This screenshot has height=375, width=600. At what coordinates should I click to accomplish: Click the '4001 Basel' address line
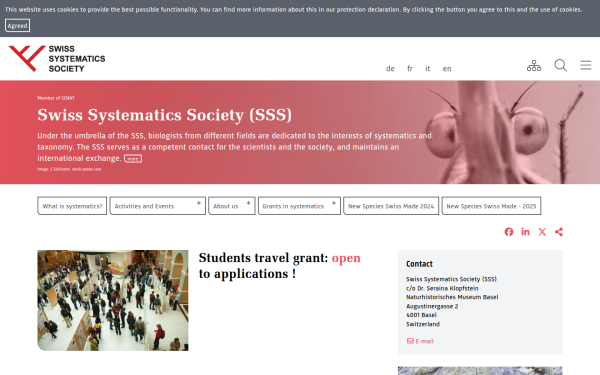(x=421, y=315)
